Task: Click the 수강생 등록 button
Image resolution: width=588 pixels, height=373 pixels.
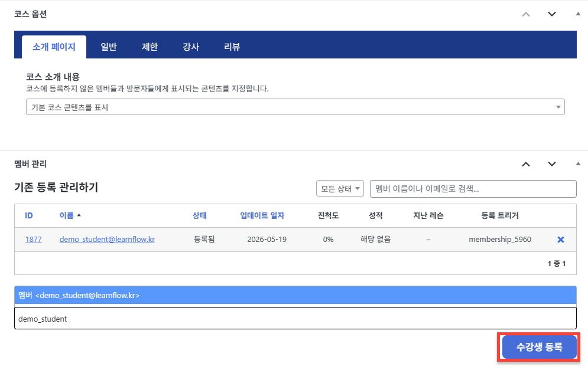Action: click(540, 347)
